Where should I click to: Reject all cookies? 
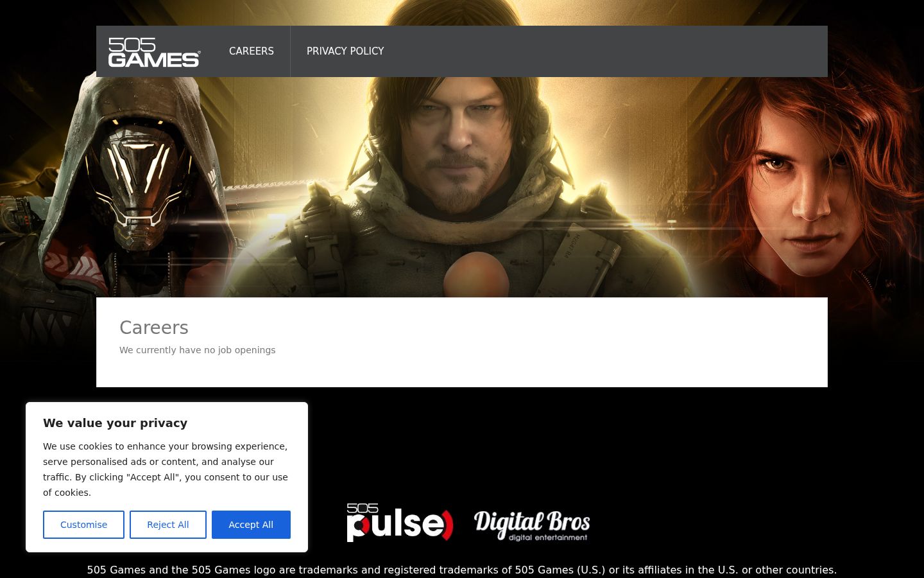[168, 525]
